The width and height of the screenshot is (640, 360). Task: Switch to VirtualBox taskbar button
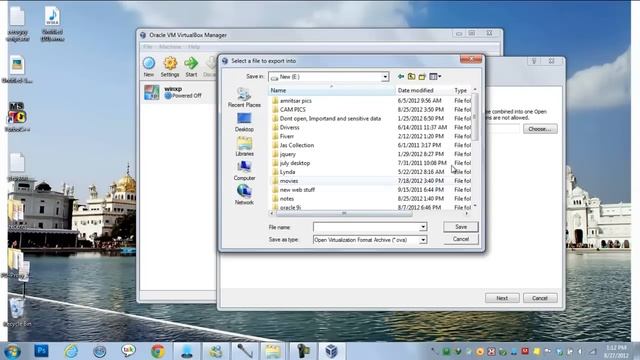(x=331, y=351)
